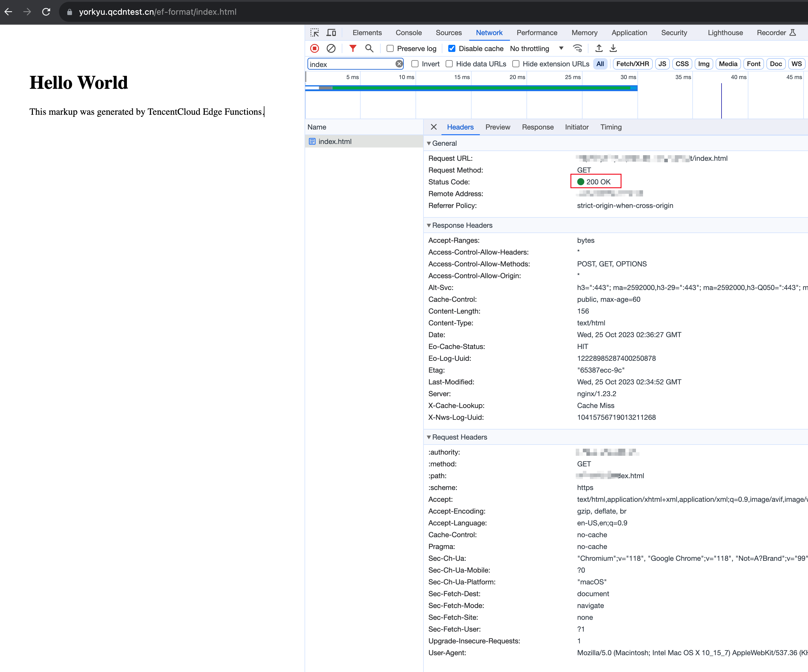Click the export HAR download icon
Viewport: 808px width, 672px height.
[613, 48]
